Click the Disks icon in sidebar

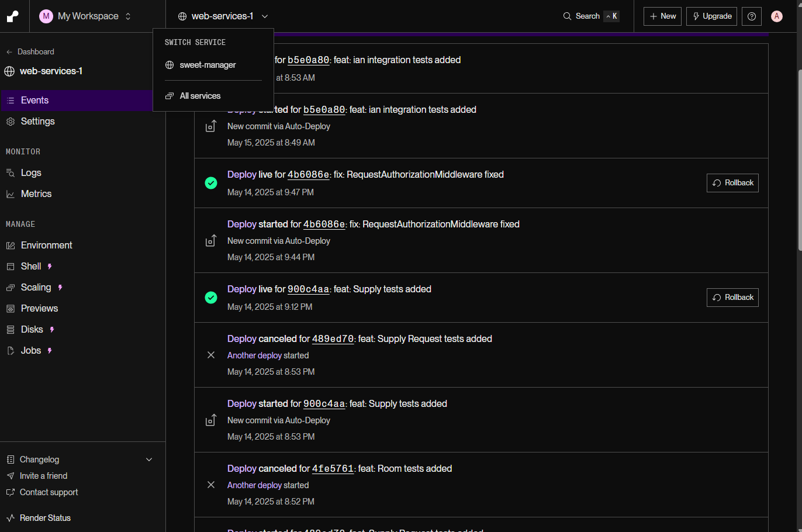10,330
